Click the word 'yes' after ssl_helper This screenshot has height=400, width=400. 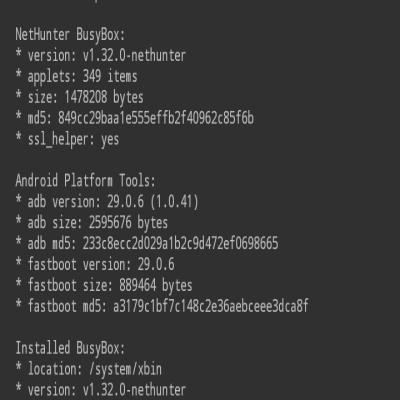tap(110, 140)
